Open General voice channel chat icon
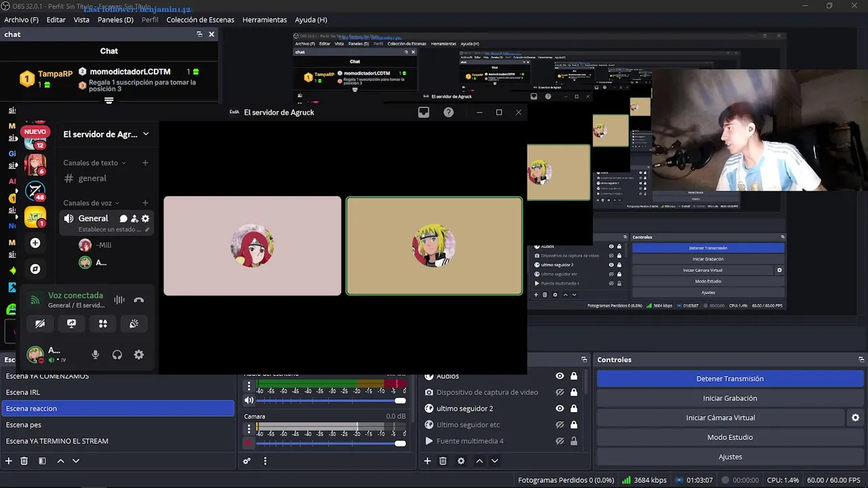 [123, 219]
